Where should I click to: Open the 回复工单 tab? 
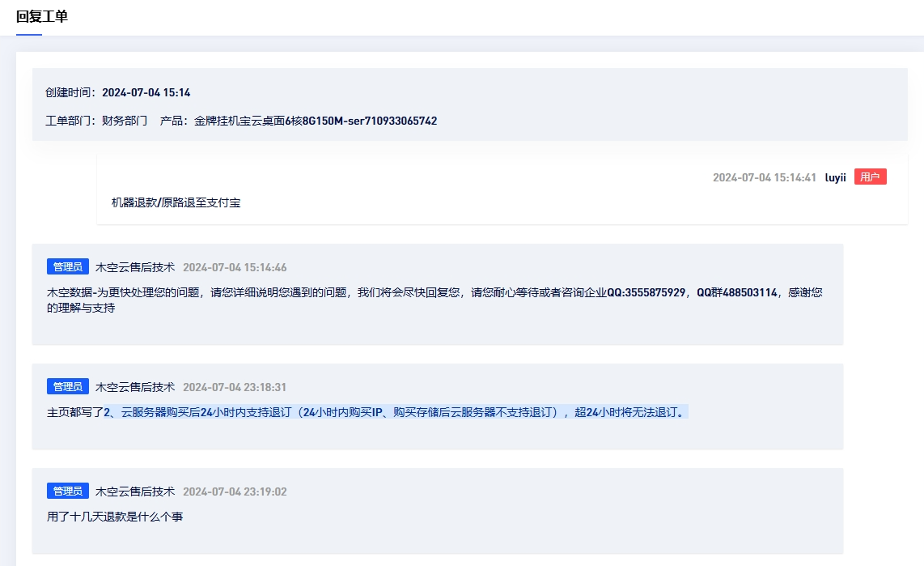pyautogui.click(x=42, y=17)
